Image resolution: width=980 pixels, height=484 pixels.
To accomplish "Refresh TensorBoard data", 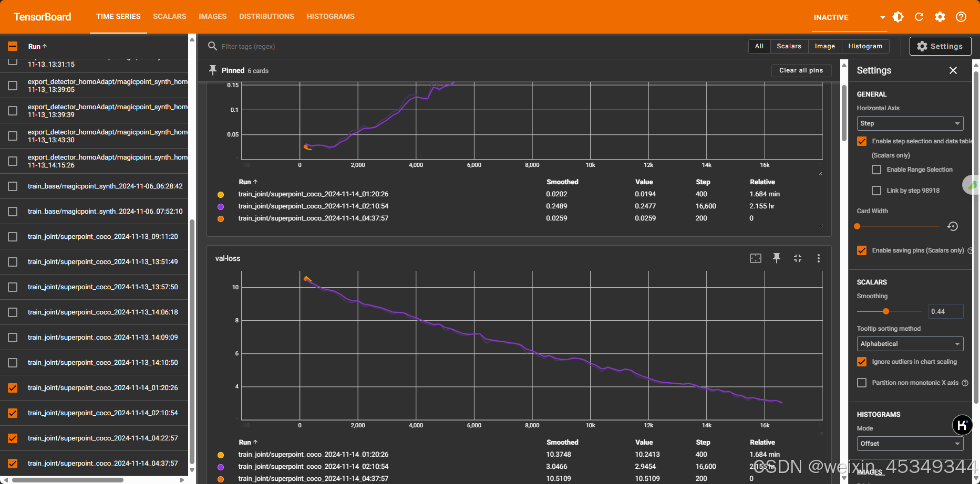I will [x=919, y=17].
